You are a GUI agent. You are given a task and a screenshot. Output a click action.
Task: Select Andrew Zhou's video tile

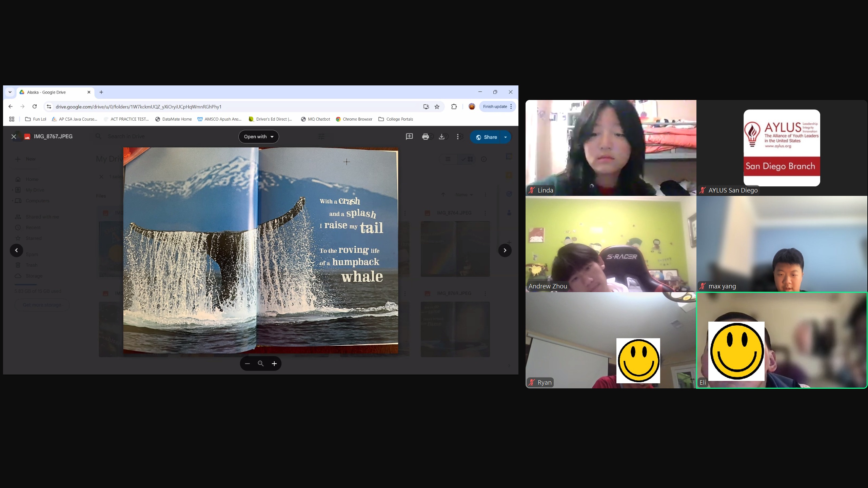[x=611, y=244]
